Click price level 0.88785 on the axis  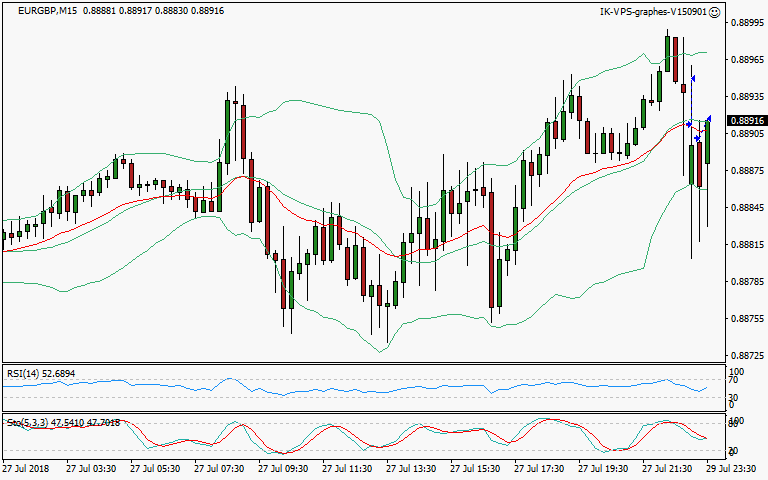point(747,282)
